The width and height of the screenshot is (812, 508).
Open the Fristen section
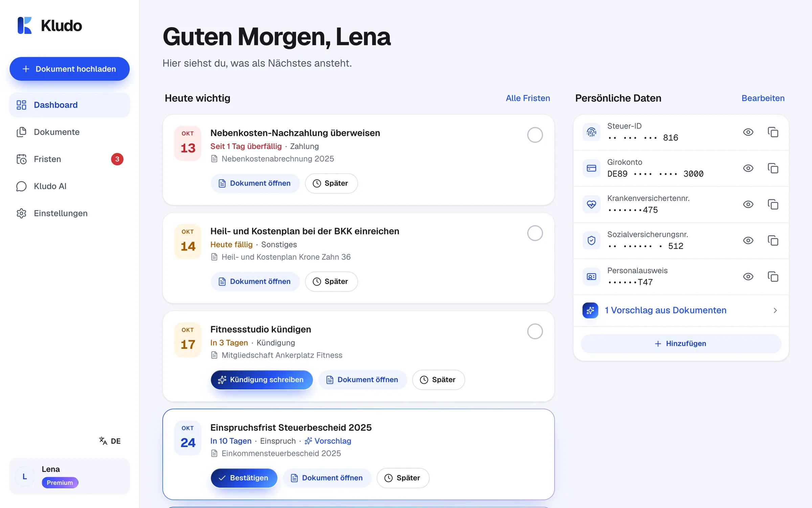coord(69,159)
